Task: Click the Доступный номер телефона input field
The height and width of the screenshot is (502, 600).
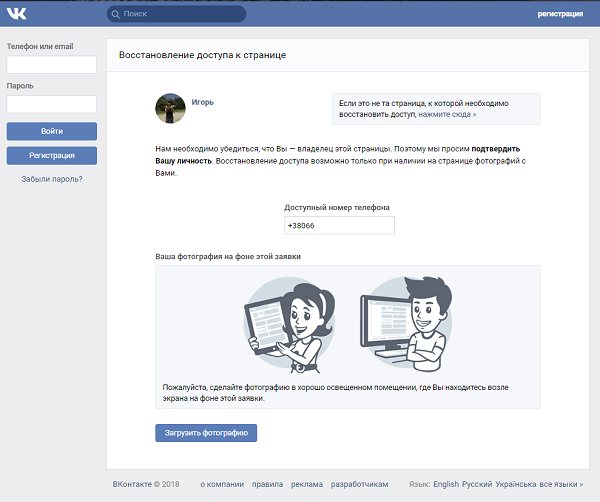Action: coord(339,226)
